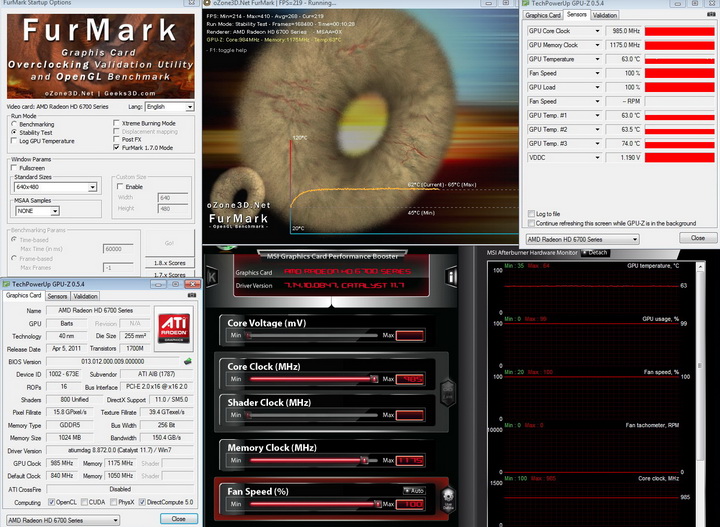This screenshot has height=527, width=720.
Task: Click Close in the Graphics Card GPU-Z window
Action: (x=179, y=519)
